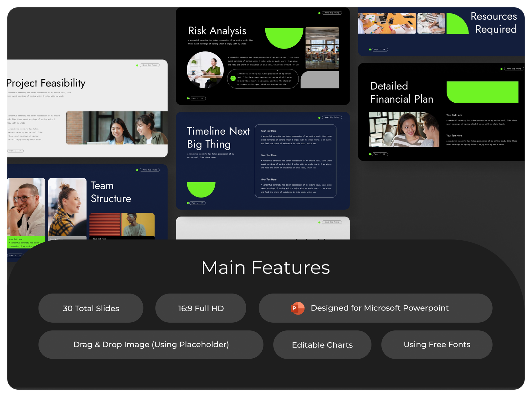The image size is (532, 399).
Task: Select the Editable Charts pill
Action: point(322,345)
